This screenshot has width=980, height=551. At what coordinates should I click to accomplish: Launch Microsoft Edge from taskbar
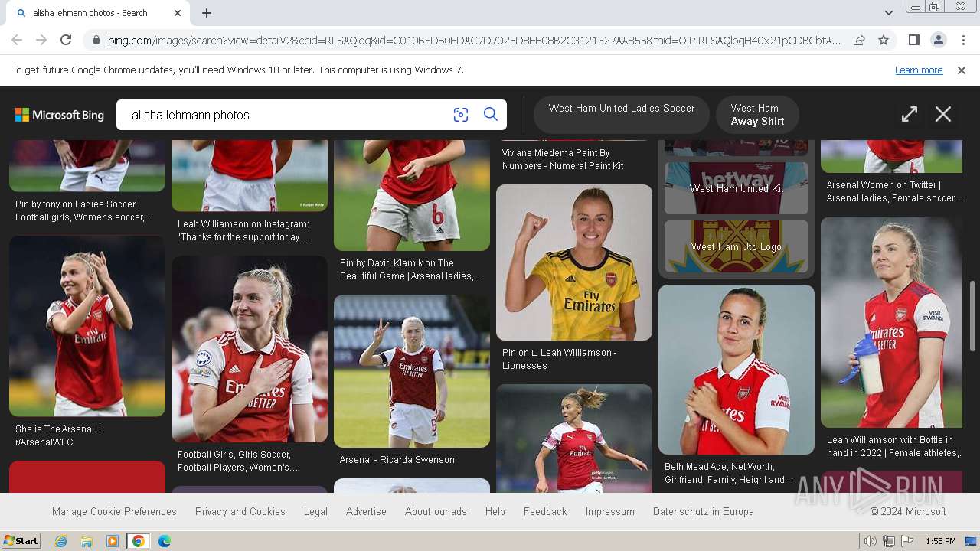tap(165, 541)
